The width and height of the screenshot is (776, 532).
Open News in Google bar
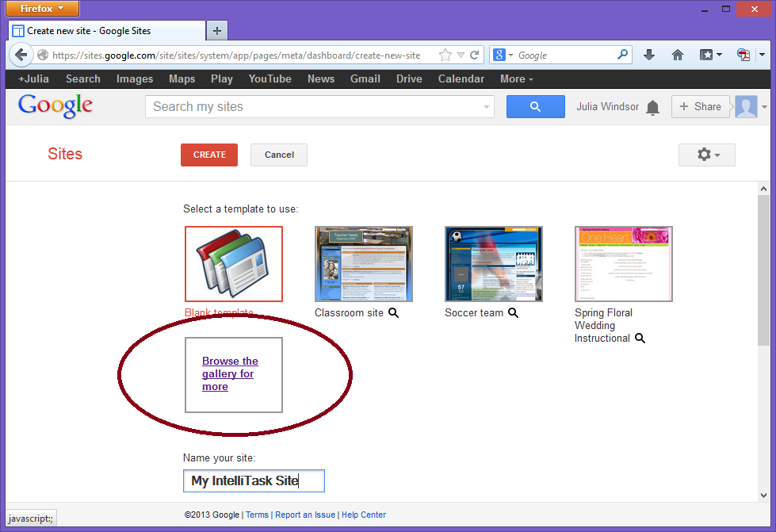coord(321,78)
